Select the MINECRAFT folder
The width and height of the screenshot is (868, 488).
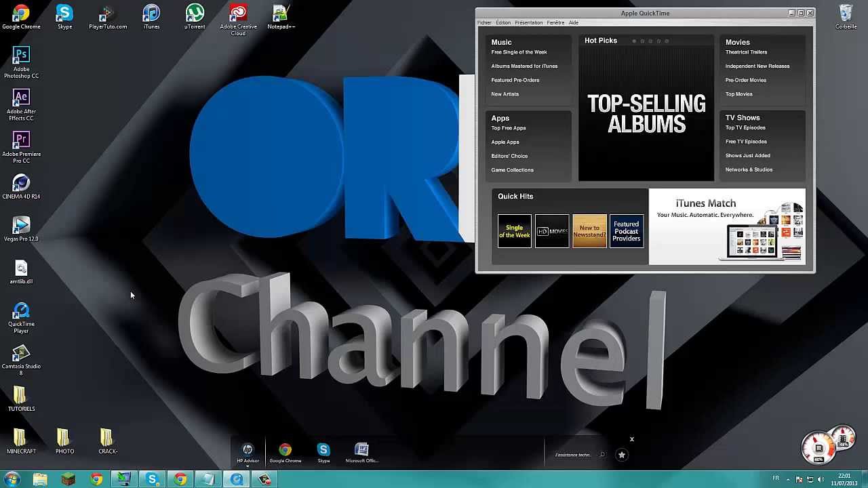pyautogui.click(x=21, y=442)
